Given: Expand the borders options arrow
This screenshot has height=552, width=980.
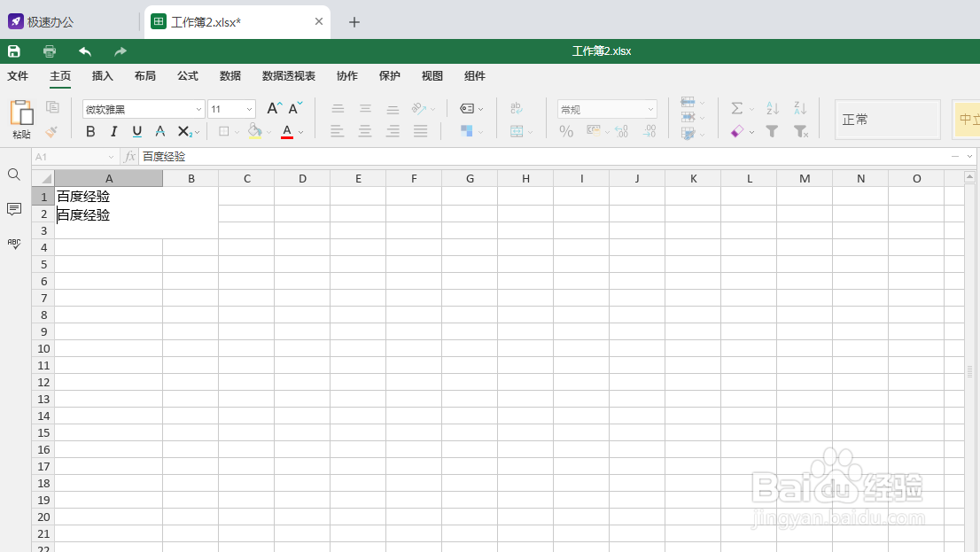Looking at the screenshot, I should pyautogui.click(x=237, y=132).
